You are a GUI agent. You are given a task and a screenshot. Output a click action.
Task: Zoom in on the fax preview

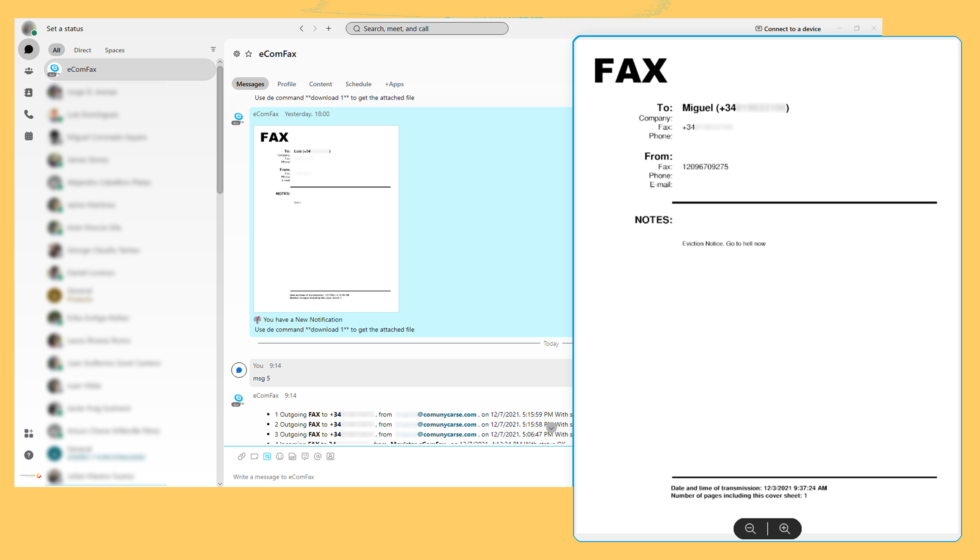tap(784, 528)
